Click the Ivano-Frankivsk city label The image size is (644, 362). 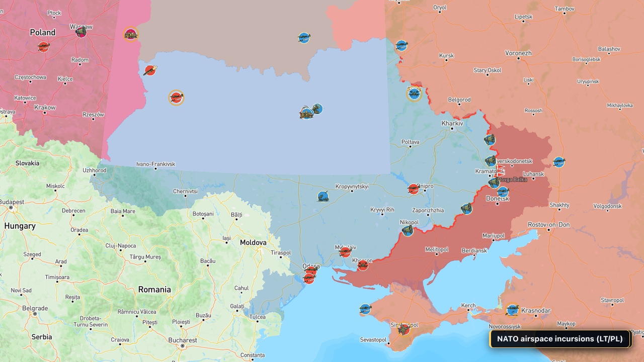[x=155, y=164]
